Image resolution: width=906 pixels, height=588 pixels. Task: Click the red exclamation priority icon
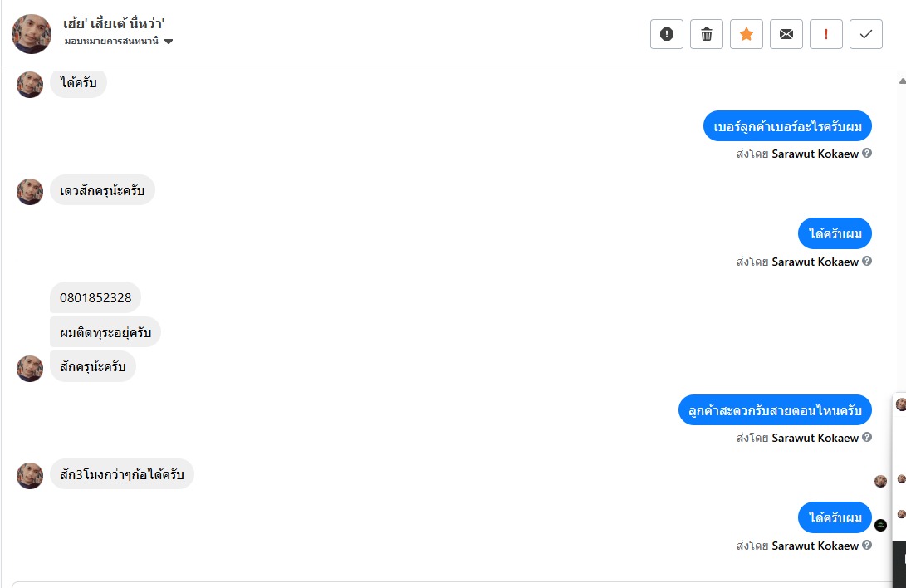tap(826, 34)
